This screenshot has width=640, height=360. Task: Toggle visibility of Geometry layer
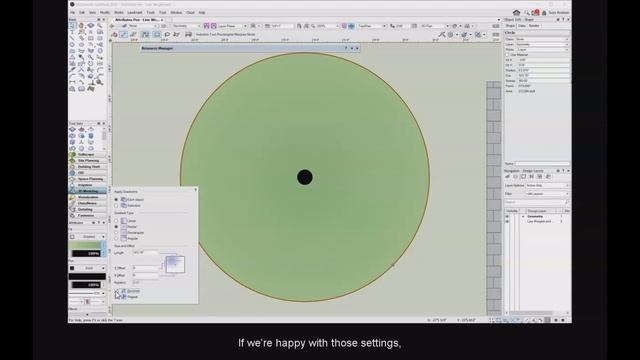tap(507, 216)
